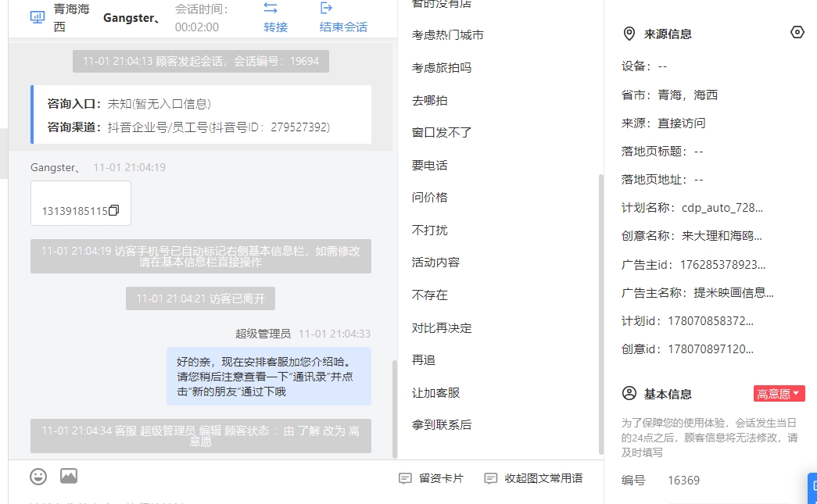This screenshot has width=817, height=504.
Task: Open the emoji picker smiley icon
Action: (x=38, y=477)
